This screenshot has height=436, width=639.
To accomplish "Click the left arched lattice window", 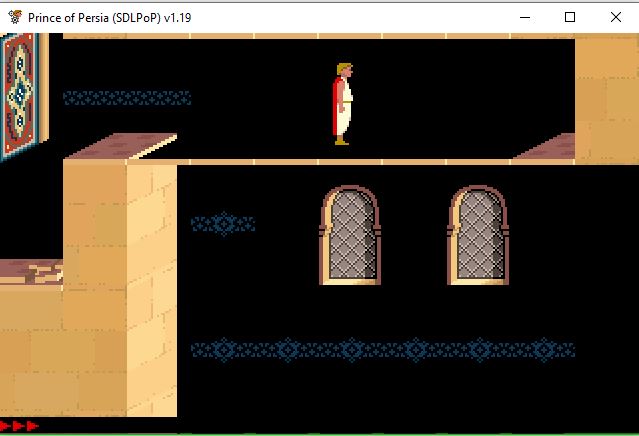I will click(350, 236).
